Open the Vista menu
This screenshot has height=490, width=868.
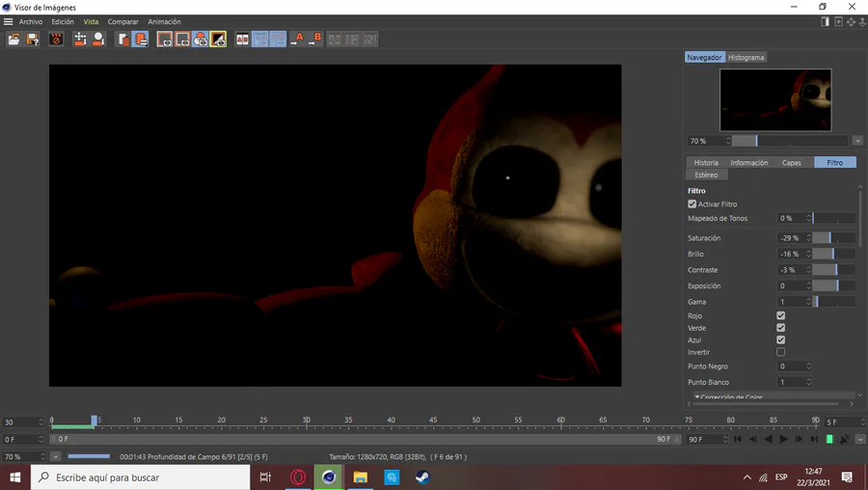click(91, 21)
